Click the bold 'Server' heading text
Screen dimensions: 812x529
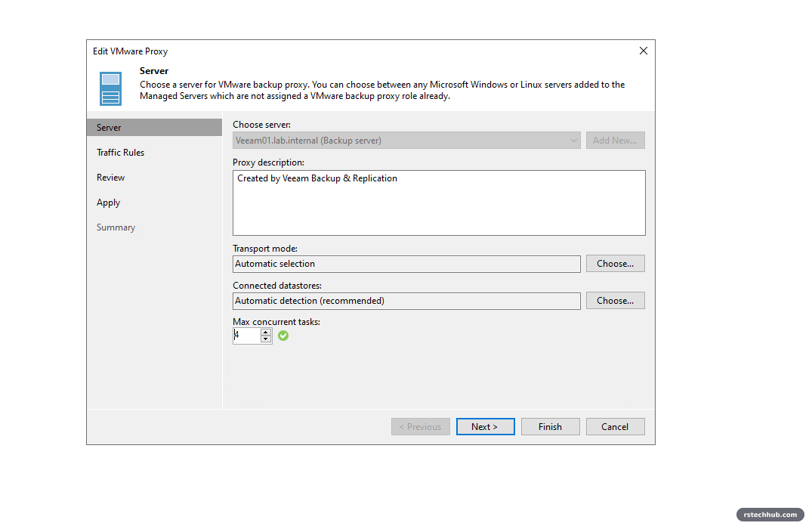pyautogui.click(x=154, y=71)
